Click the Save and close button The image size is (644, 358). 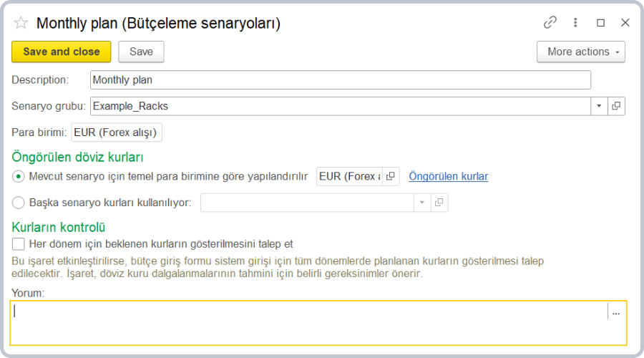click(x=62, y=52)
